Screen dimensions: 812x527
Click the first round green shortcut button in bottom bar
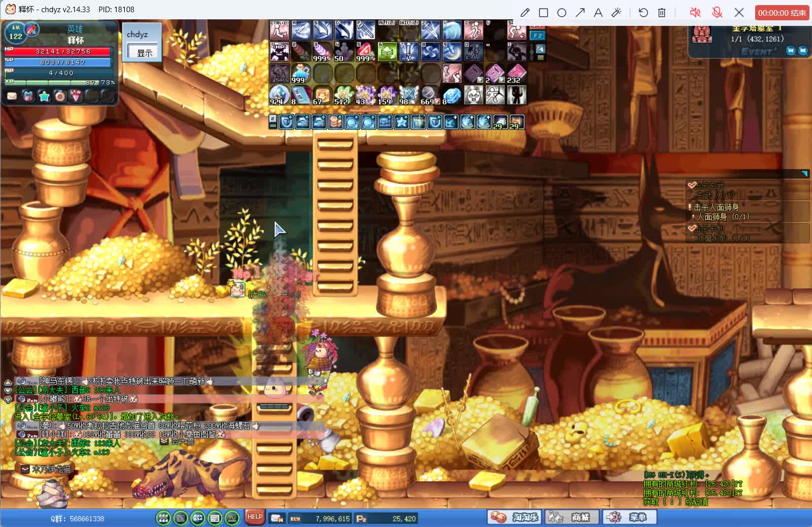(163, 518)
